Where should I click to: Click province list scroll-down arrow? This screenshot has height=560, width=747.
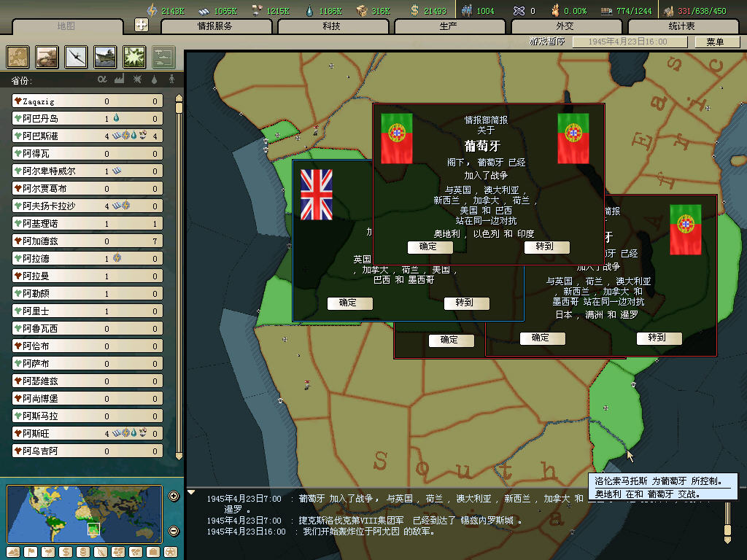coord(179,456)
